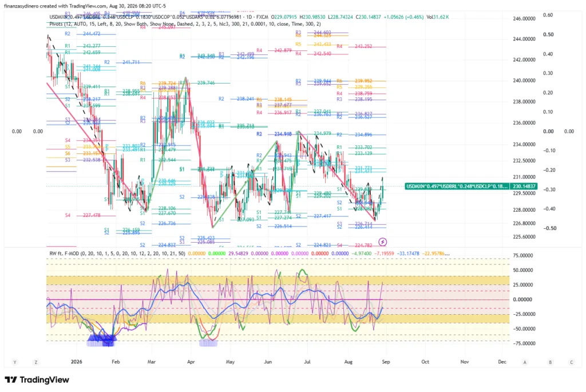Click the close value C230.14837 in legend
The height and width of the screenshot is (392, 586).
(369, 17)
